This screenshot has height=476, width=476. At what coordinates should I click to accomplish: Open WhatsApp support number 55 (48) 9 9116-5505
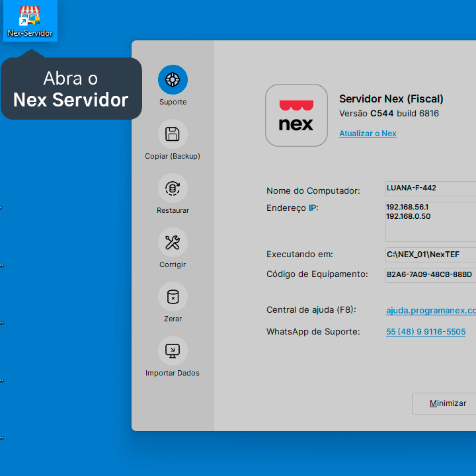tap(426, 331)
